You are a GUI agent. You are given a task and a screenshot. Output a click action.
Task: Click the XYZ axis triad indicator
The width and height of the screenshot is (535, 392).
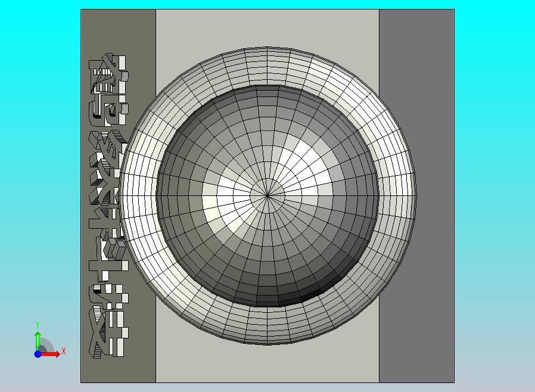click(49, 340)
